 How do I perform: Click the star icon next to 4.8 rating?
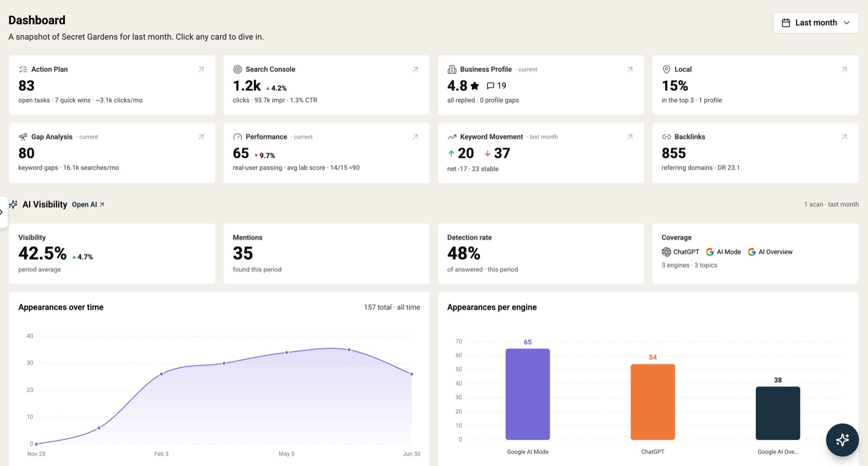tap(475, 86)
